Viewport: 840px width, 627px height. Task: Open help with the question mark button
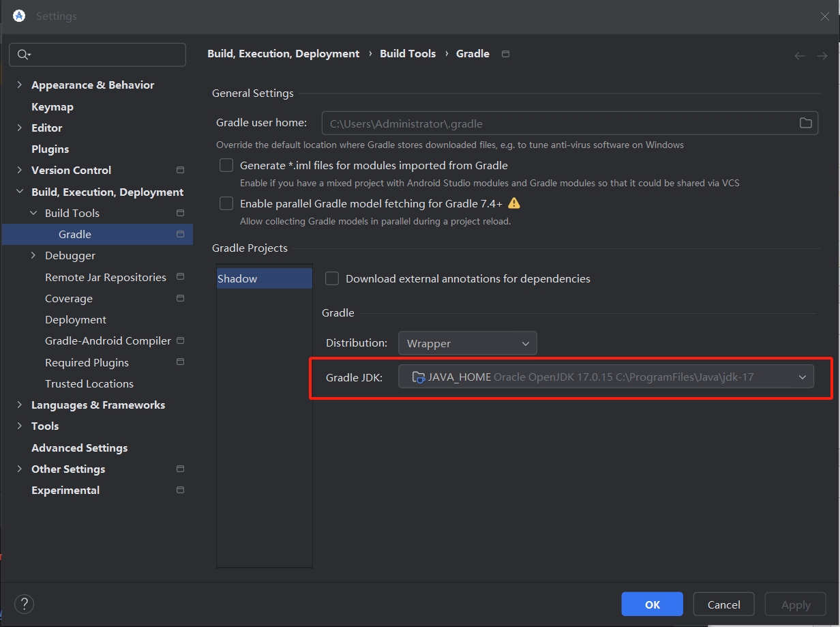click(x=24, y=604)
